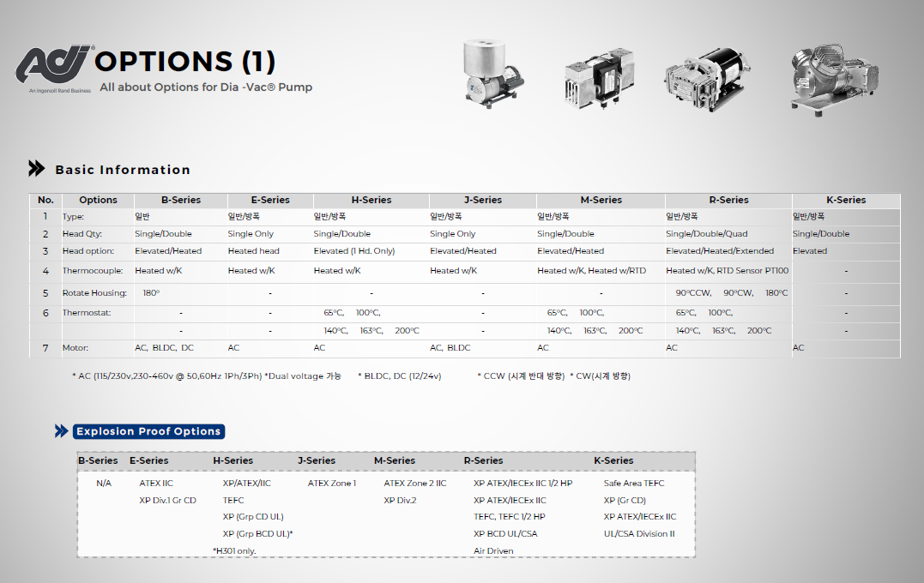924x583 pixels.
Task: Click the double-chevron icon beside Basic Information
Action: coord(36,168)
